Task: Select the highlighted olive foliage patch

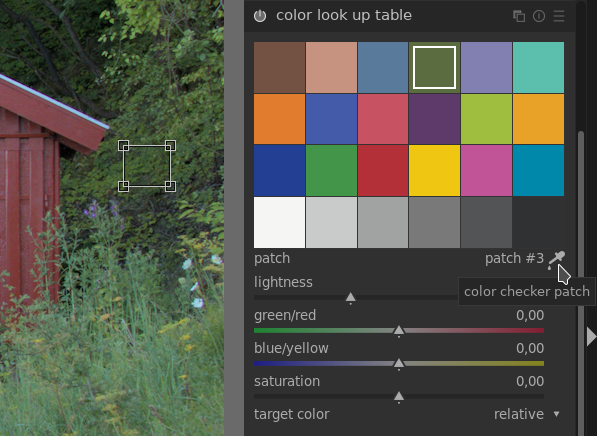Action: (434, 67)
